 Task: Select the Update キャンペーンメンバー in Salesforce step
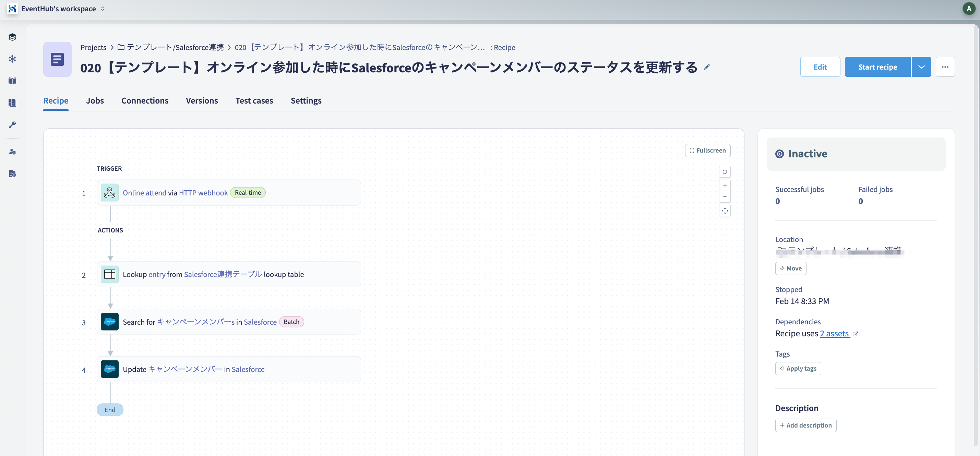coord(229,369)
